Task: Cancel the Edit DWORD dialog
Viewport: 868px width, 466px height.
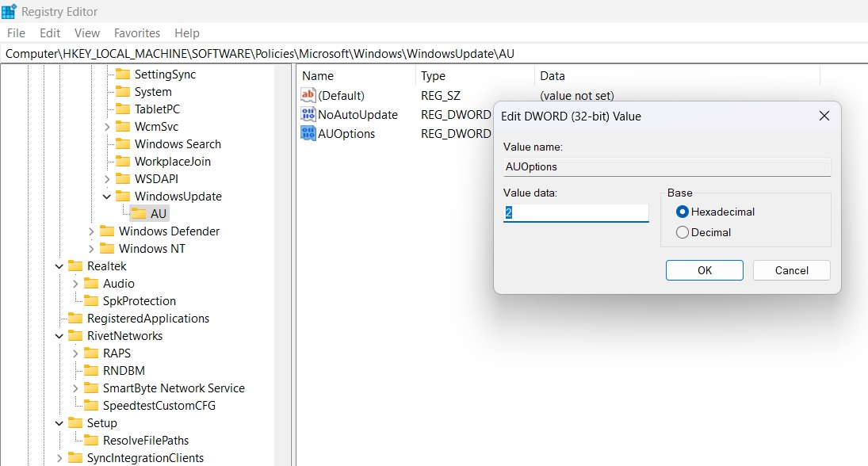Action: coord(791,269)
